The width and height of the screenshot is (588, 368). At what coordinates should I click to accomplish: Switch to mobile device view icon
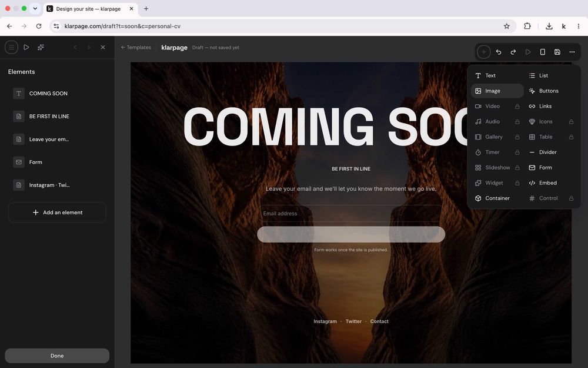pos(543,52)
